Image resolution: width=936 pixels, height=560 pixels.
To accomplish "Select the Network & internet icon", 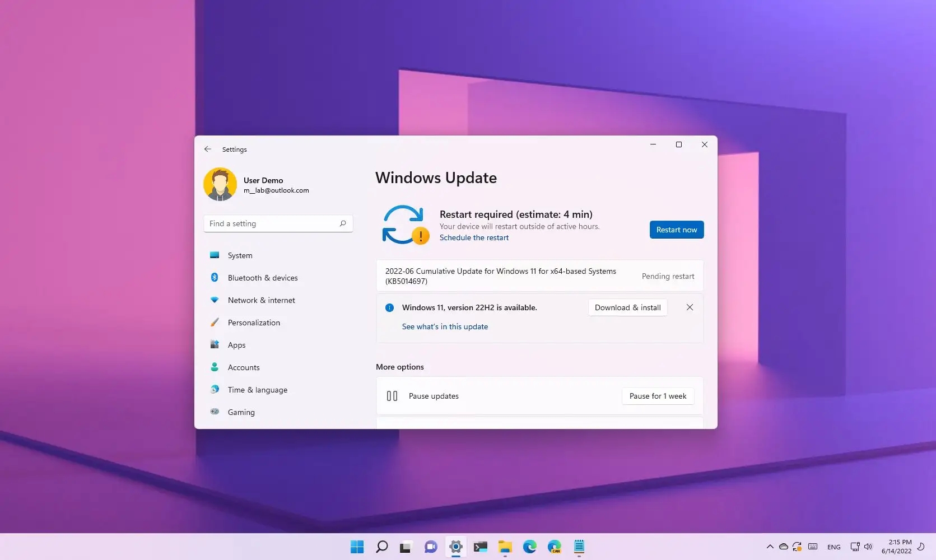I will coord(215,300).
